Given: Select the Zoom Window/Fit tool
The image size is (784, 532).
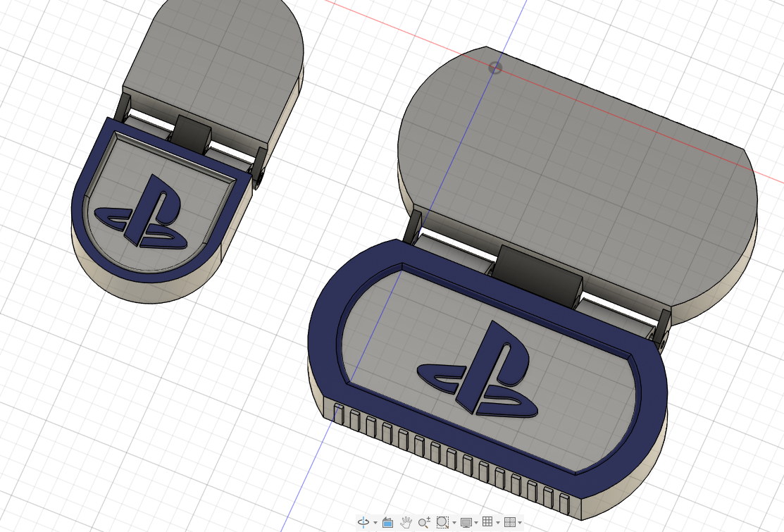Looking at the screenshot, I should [442, 523].
